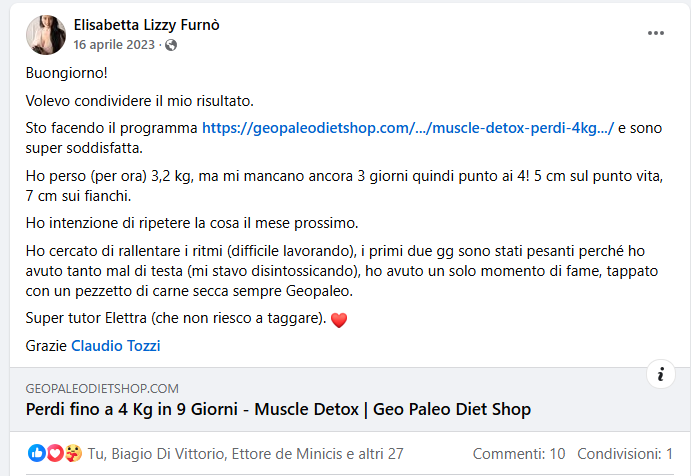This screenshot has width=691, height=476.
Task: Open the Perdi fino a 4 Kg preview title
Action: click(x=278, y=409)
